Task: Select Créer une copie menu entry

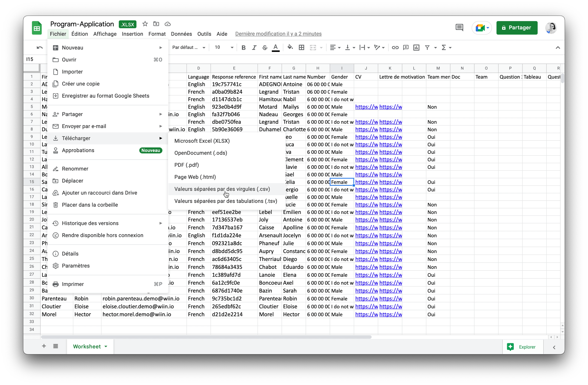Action: (x=80, y=84)
